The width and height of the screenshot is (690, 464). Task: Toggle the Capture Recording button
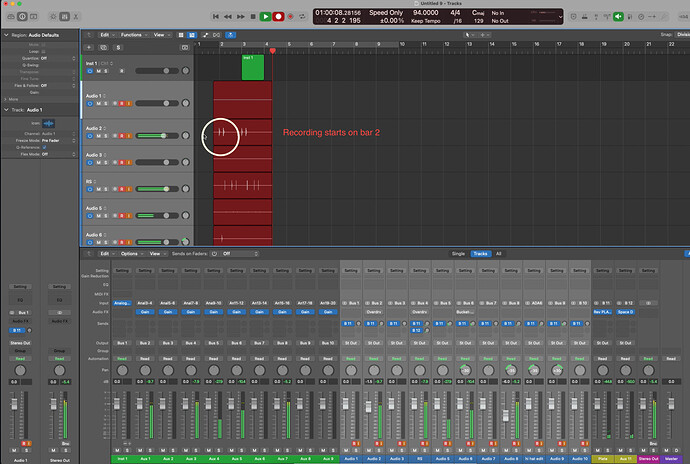click(290, 16)
